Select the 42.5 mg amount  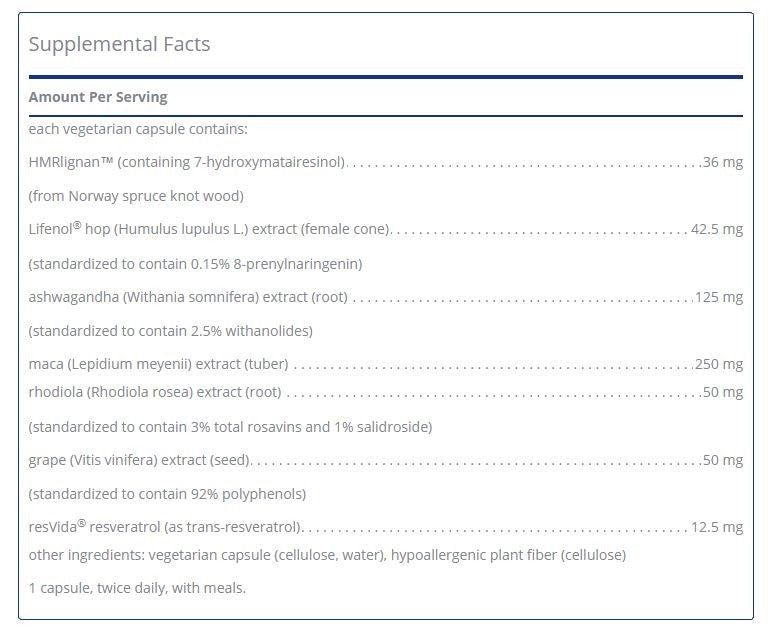[717, 229]
